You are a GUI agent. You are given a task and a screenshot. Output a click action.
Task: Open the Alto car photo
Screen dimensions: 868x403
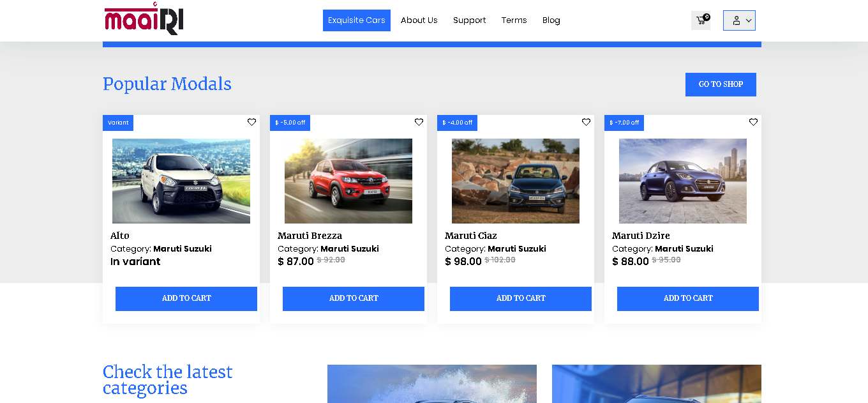181,181
